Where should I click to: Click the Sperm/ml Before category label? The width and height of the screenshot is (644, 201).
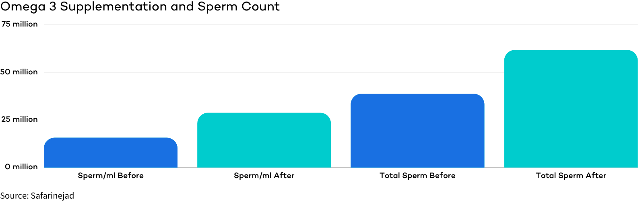point(111,176)
